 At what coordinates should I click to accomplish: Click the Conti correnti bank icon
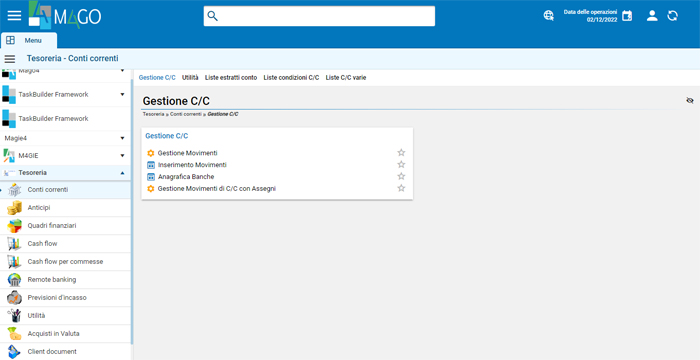pos(14,190)
